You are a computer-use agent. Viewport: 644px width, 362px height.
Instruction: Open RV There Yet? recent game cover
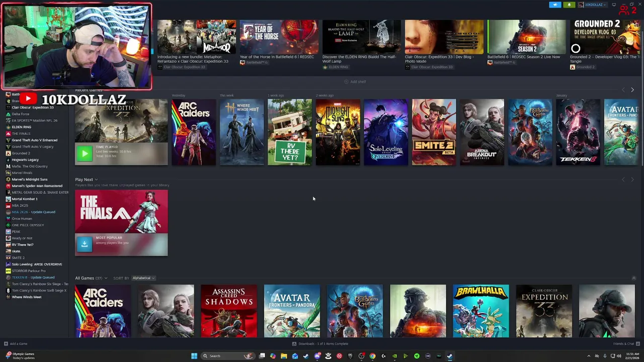point(290,132)
